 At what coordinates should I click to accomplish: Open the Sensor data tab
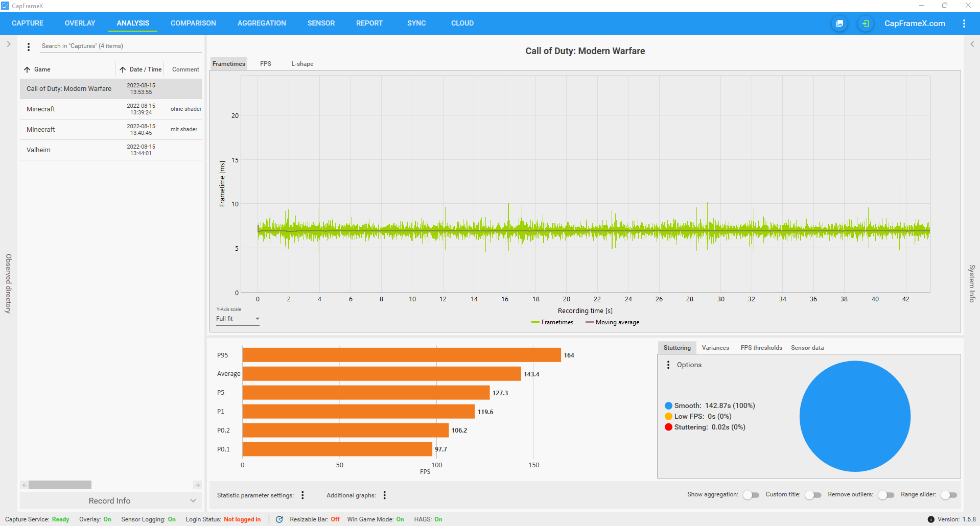click(807, 348)
